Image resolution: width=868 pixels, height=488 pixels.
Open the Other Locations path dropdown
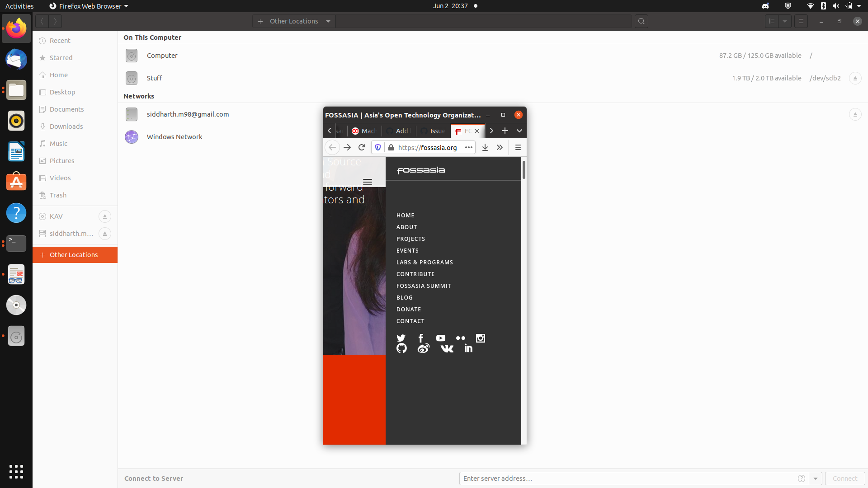pos(327,21)
